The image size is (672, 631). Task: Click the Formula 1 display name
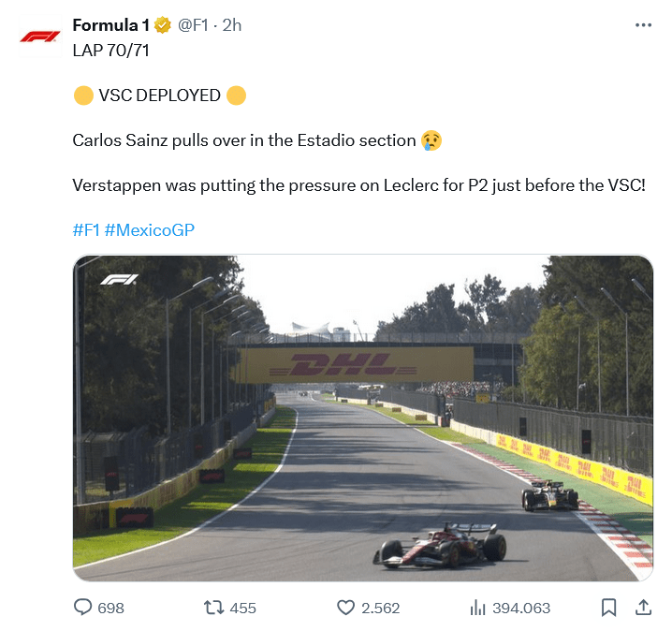(x=110, y=25)
